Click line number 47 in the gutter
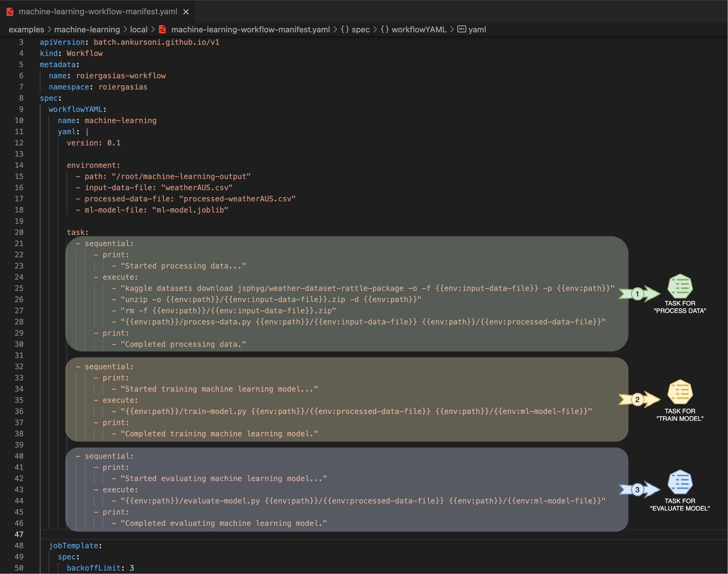The image size is (728, 574). tap(19, 534)
